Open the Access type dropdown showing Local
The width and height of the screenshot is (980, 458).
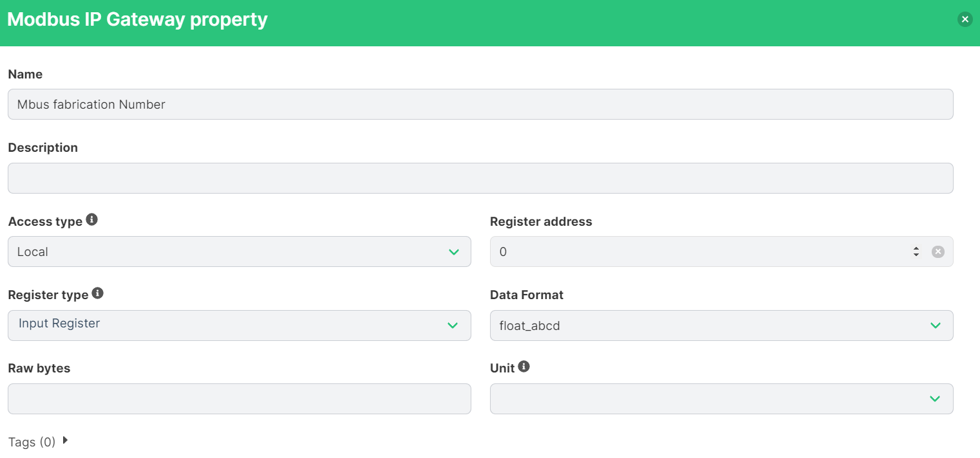(240, 252)
